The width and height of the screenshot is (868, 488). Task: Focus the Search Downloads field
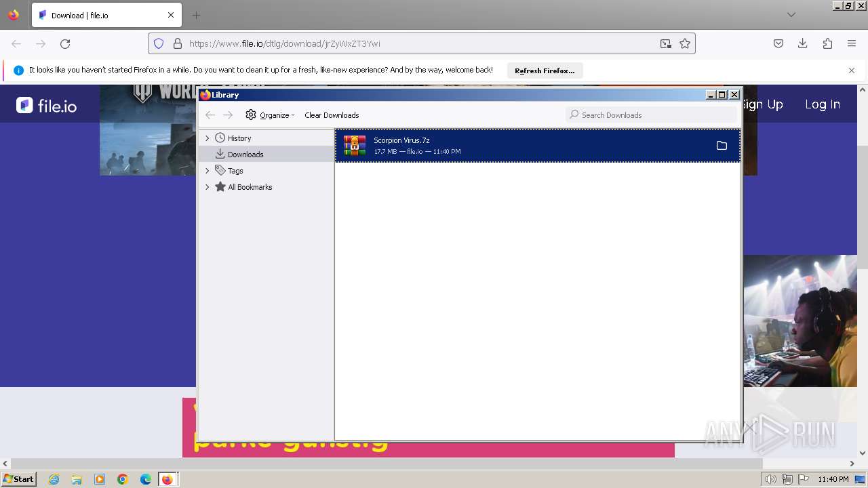coord(651,115)
